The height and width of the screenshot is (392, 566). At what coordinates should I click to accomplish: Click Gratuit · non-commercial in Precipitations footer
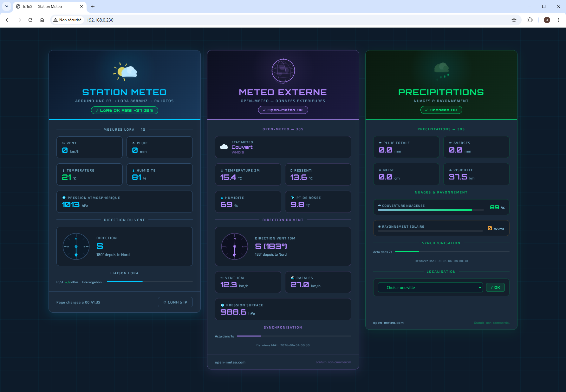point(492,323)
